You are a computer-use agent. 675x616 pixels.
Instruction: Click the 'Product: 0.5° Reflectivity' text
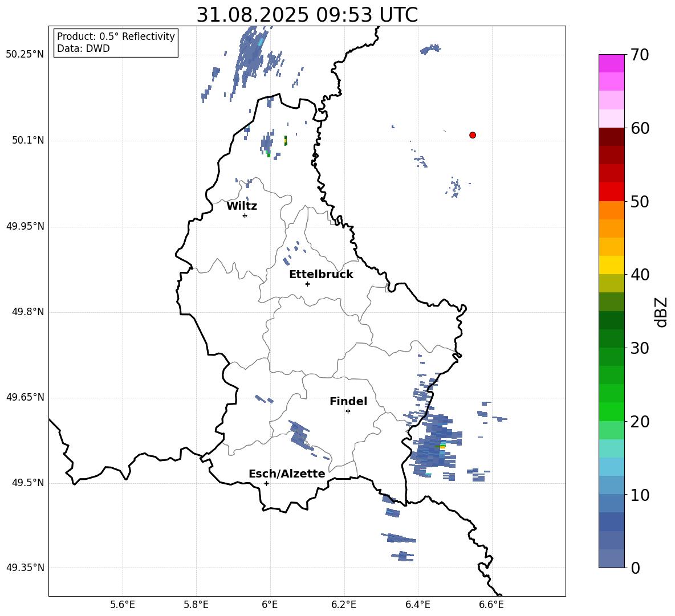pos(116,36)
